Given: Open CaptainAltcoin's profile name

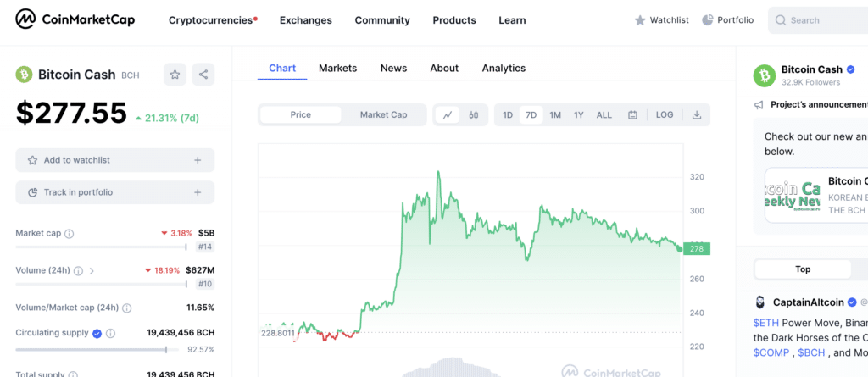Looking at the screenshot, I should pyautogui.click(x=809, y=302).
